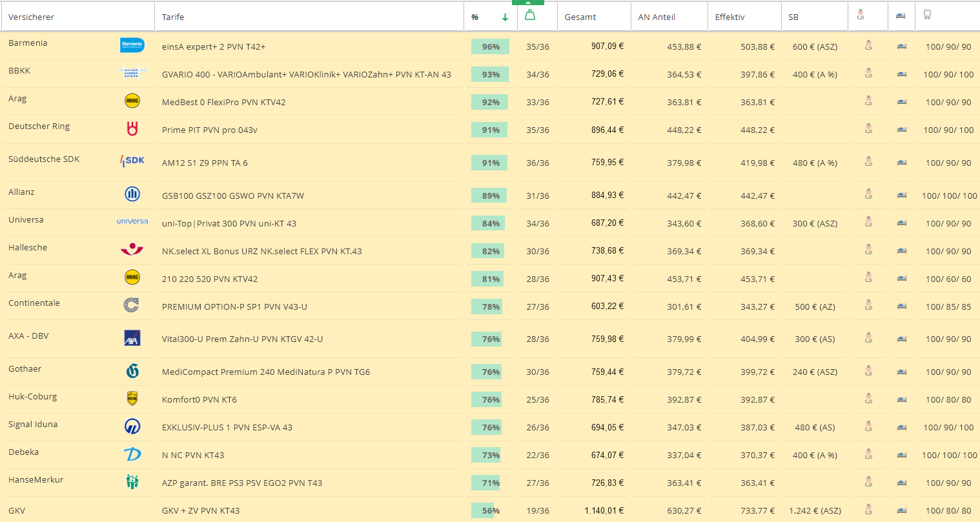The width and height of the screenshot is (980, 522).
Task: Click the doctor figure column header icon
Action: click(x=861, y=14)
